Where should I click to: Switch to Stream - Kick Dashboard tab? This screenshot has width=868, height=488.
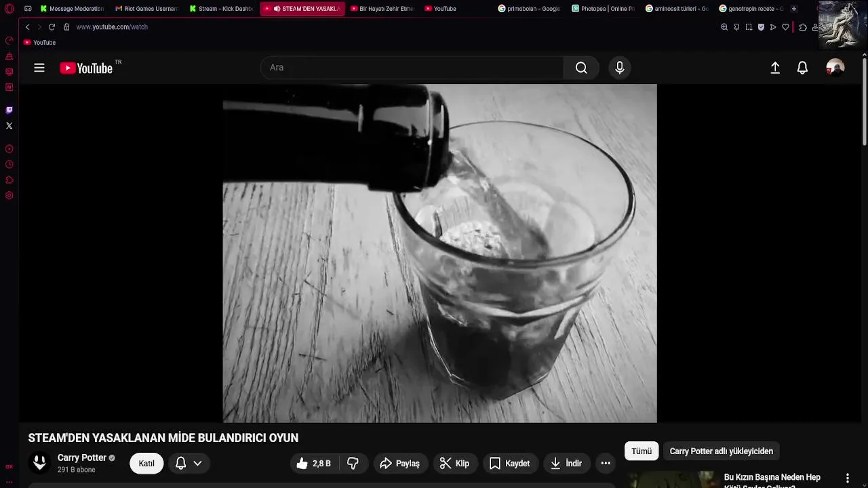click(221, 9)
